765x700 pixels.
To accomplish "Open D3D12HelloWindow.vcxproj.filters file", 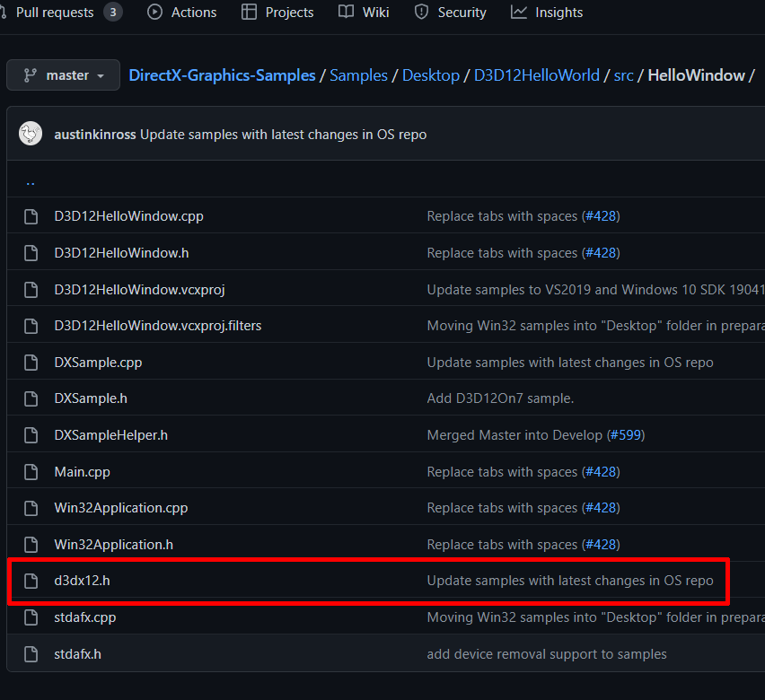I will coord(158,326).
